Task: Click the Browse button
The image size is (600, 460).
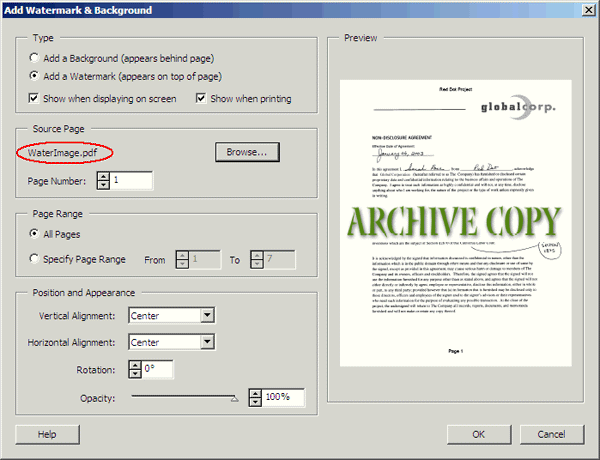Action: point(244,153)
